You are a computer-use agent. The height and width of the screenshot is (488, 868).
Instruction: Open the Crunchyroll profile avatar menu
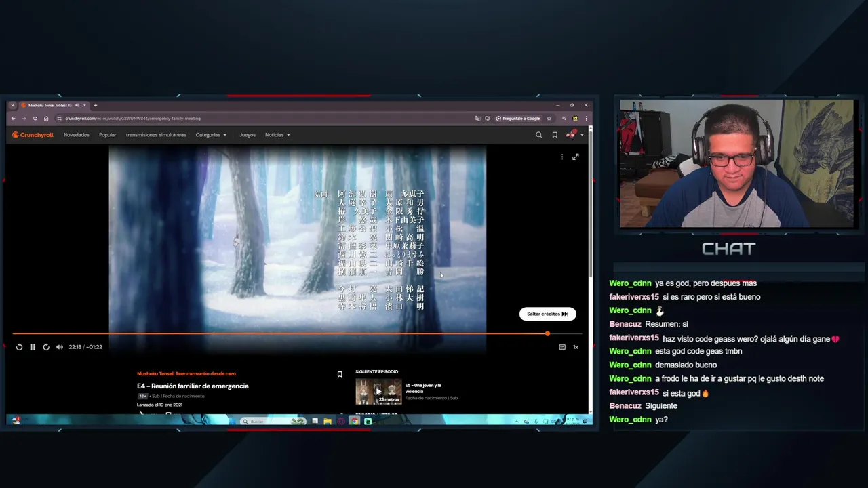[x=573, y=134]
